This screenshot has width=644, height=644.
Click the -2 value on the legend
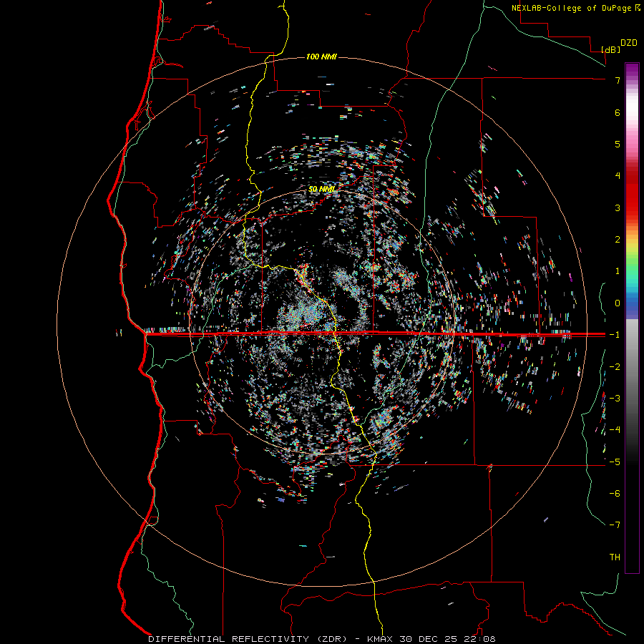click(x=615, y=366)
